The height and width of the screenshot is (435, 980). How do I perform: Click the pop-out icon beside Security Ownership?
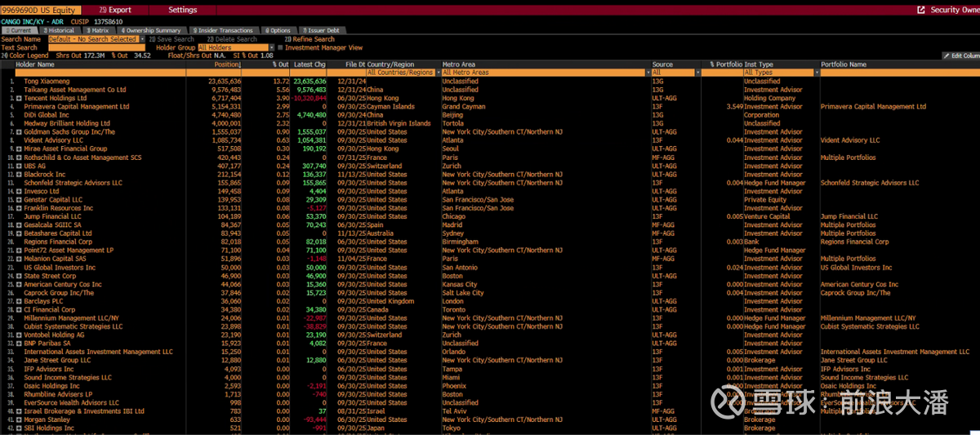pyautogui.click(x=922, y=10)
